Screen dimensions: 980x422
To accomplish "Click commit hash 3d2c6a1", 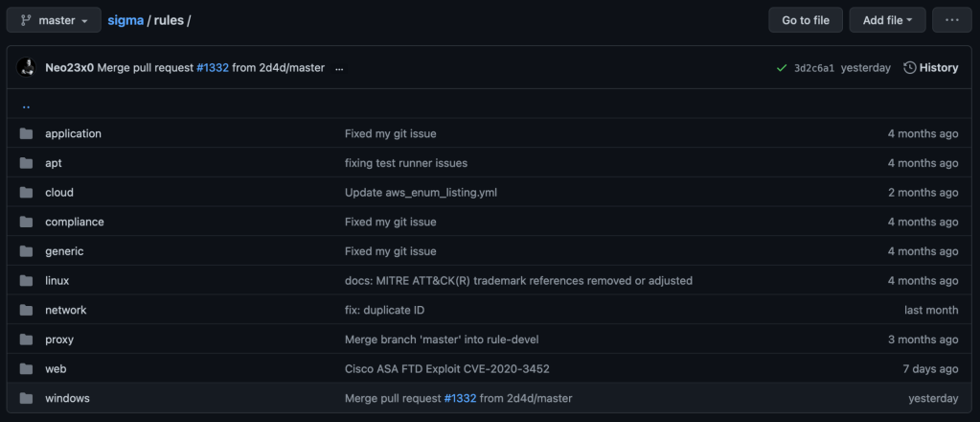I will [814, 68].
